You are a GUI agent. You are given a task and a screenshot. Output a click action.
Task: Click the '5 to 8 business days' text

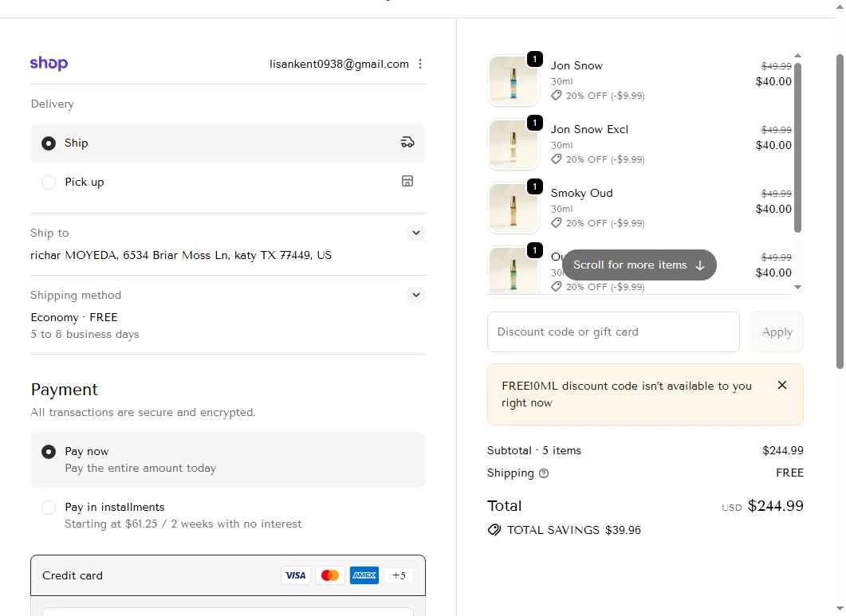85,335
